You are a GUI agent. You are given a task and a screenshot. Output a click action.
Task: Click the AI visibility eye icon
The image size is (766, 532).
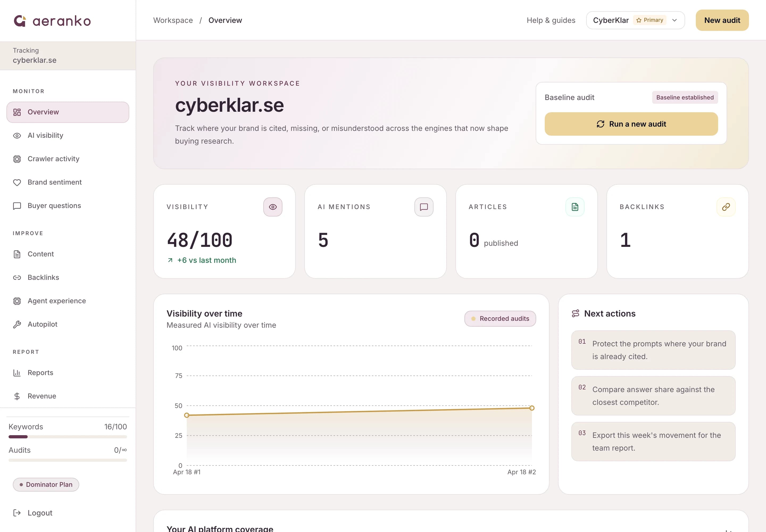[17, 136]
